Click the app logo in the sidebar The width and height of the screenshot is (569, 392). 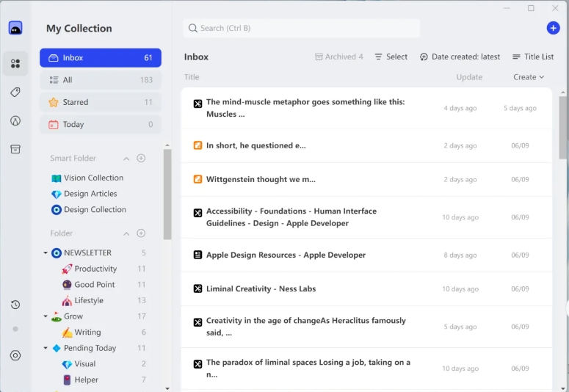coord(15,28)
